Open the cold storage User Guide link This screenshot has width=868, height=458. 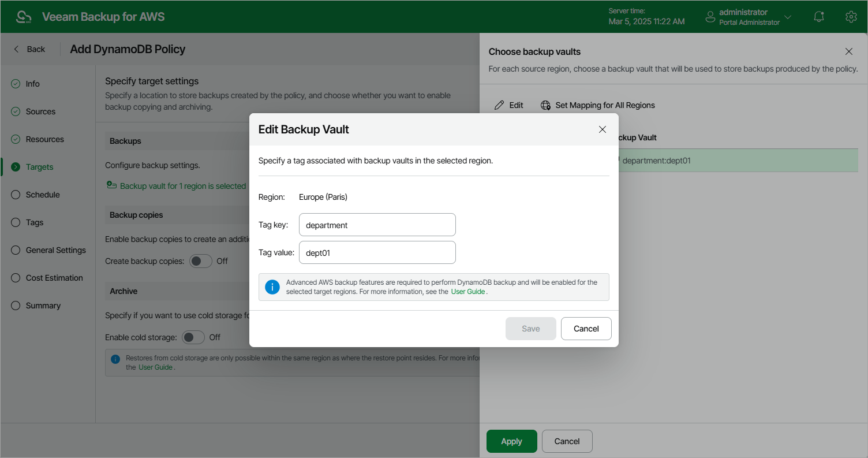[x=155, y=367]
